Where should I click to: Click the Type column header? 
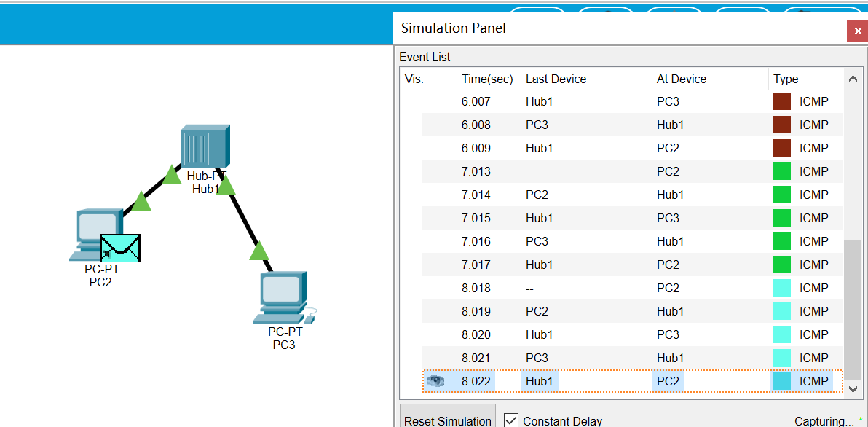pos(786,79)
